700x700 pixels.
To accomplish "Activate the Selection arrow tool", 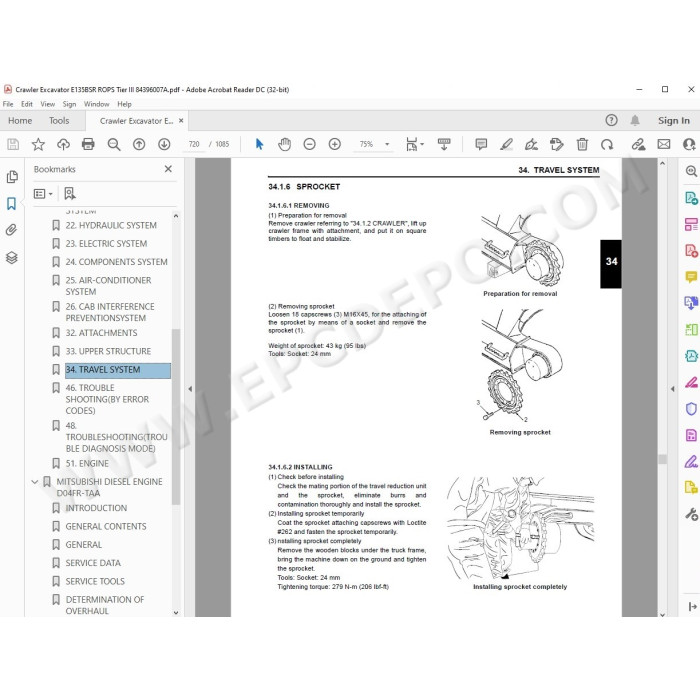I will coord(259,144).
